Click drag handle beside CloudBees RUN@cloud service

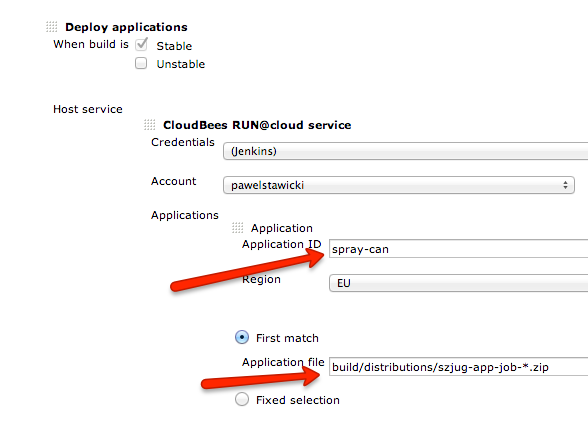coord(150,125)
